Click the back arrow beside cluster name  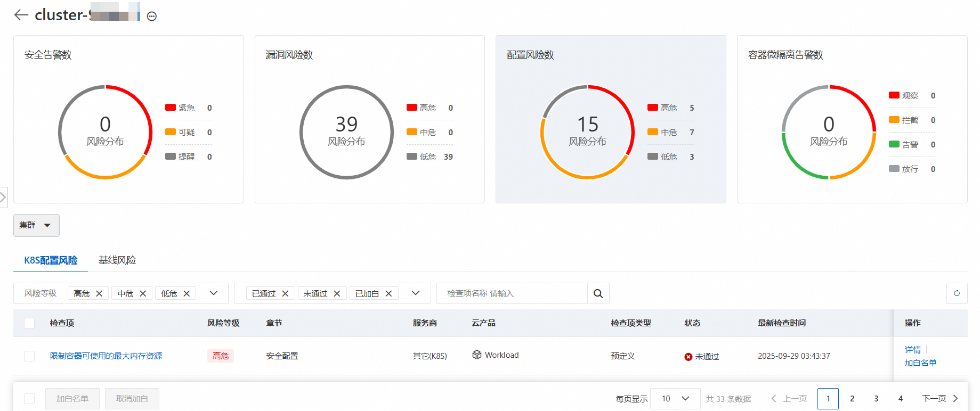click(21, 15)
